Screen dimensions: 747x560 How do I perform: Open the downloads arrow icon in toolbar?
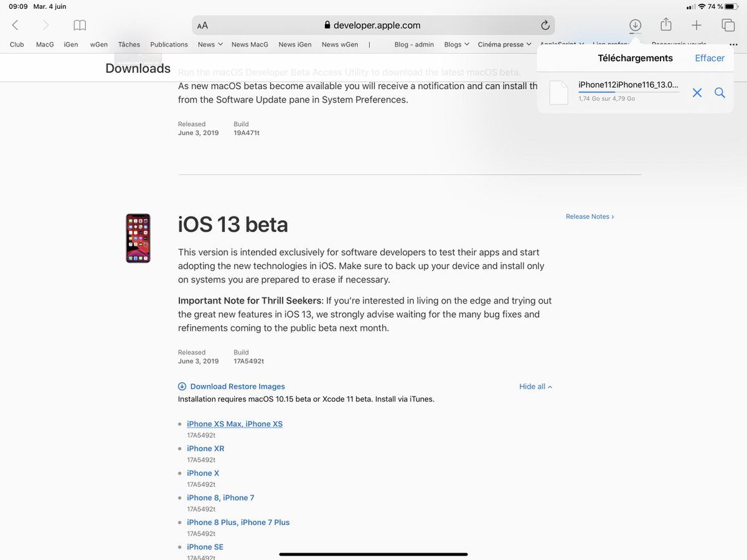[x=635, y=26]
